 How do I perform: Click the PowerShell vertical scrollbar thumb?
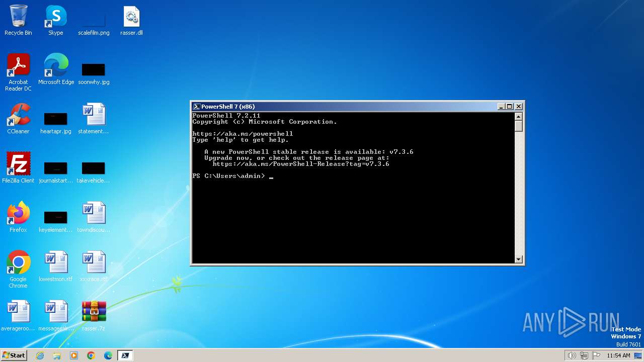tap(519, 126)
